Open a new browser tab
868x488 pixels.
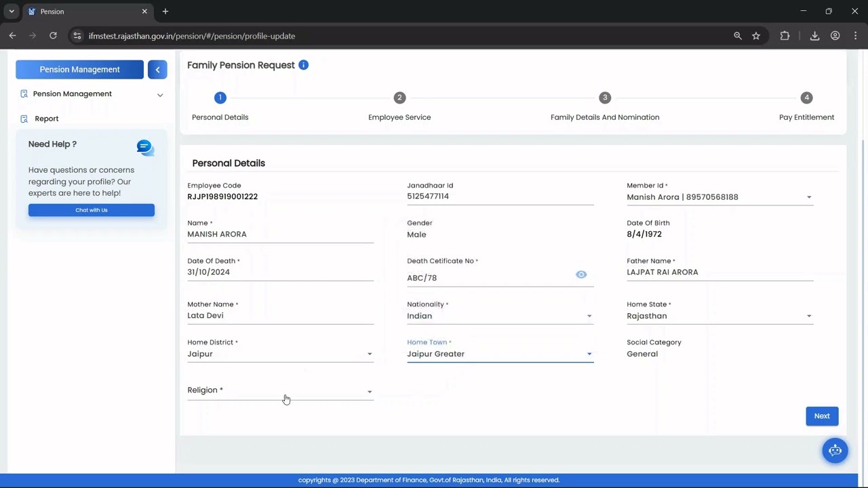(x=165, y=12)
